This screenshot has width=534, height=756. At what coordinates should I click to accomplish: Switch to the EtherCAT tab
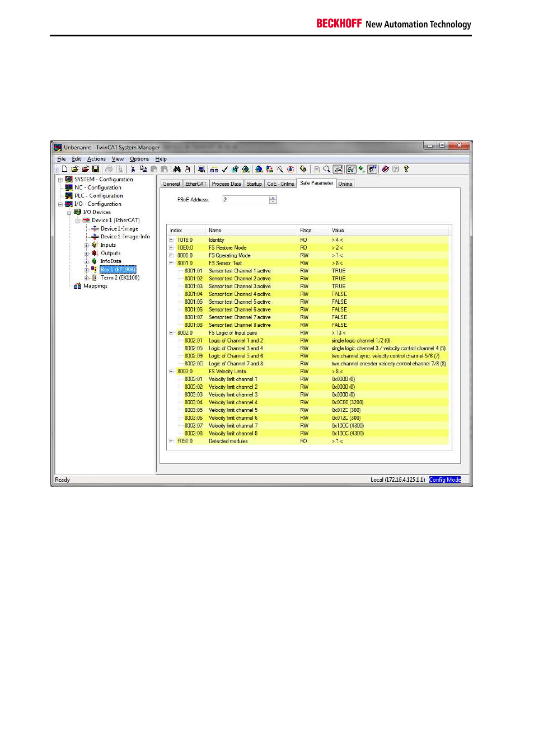click(196, 184)
